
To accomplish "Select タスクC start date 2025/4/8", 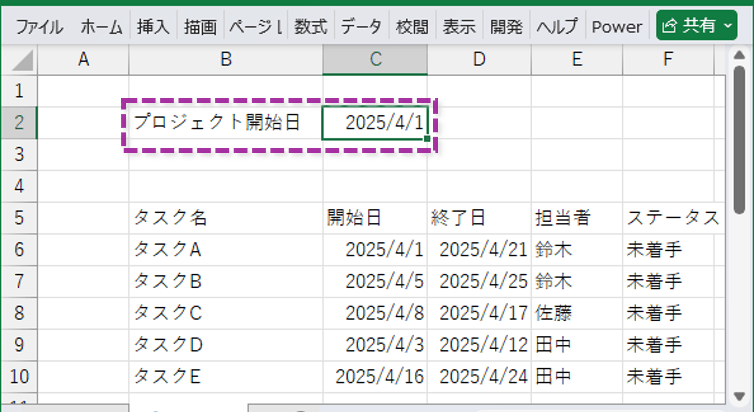I will (x=375, y=313).
